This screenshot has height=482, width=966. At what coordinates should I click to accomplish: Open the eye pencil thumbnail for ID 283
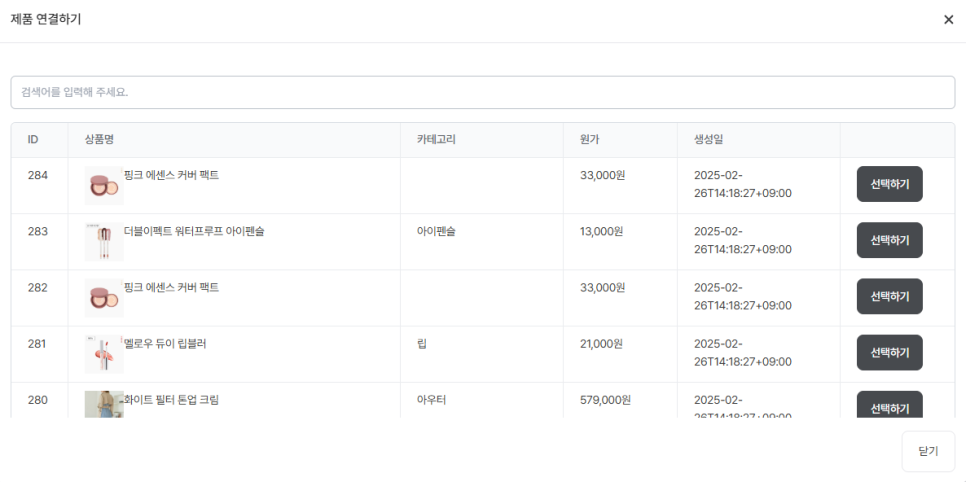[103, 242]
